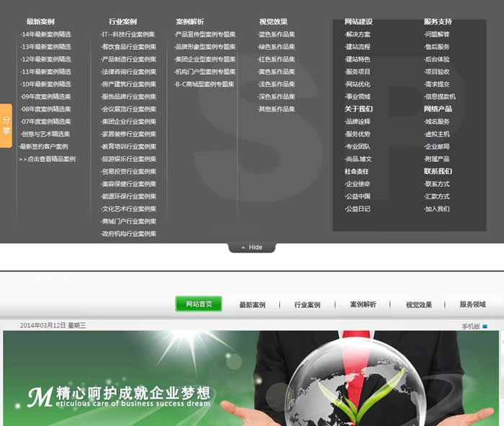
Task: Click 售后服务 under 服务支持
Action: (x=437, y=47)
